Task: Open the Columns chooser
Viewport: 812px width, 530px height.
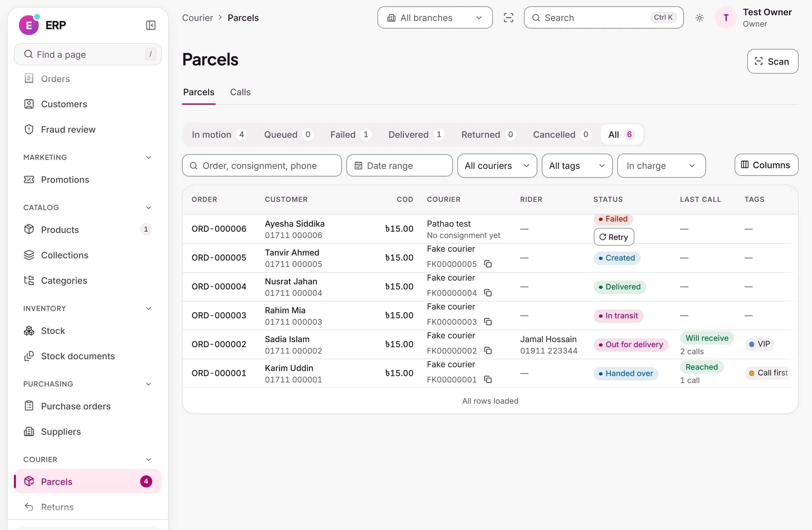Action: pos(766,165)
